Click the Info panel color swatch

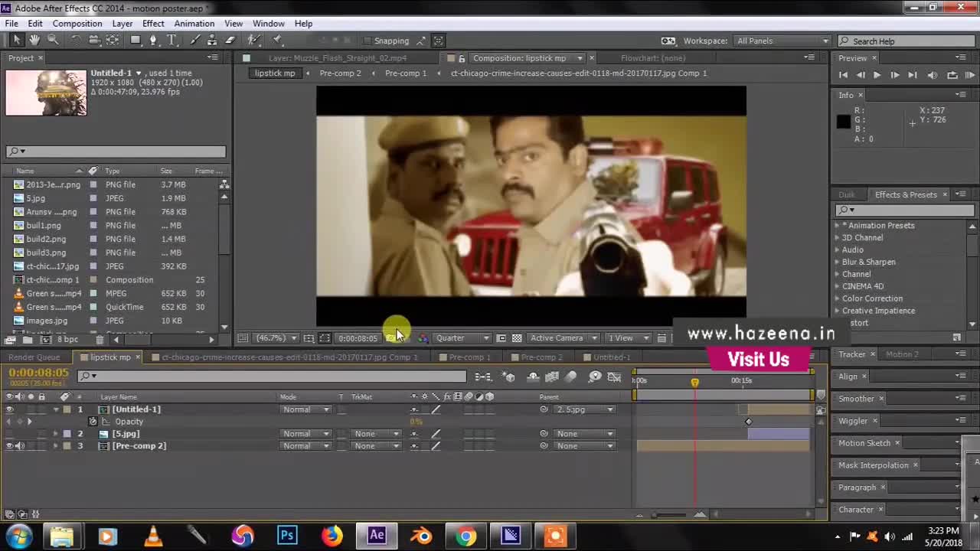844,121
